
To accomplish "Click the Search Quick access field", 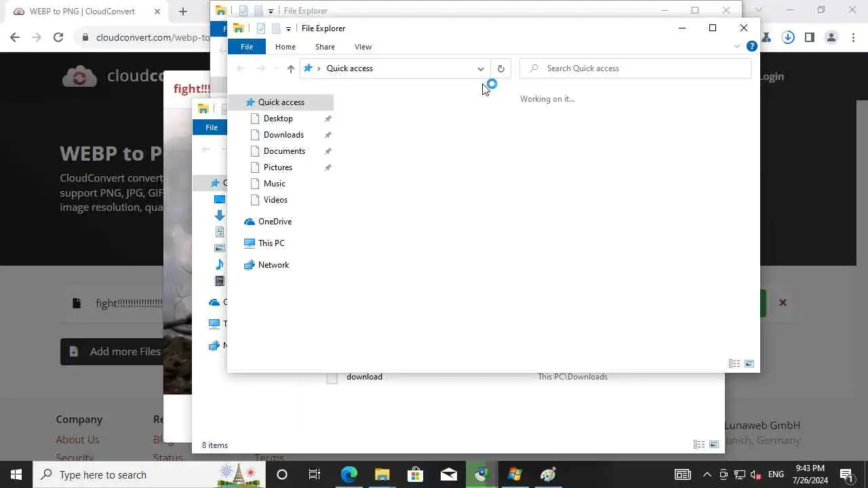I will [635, 68].
